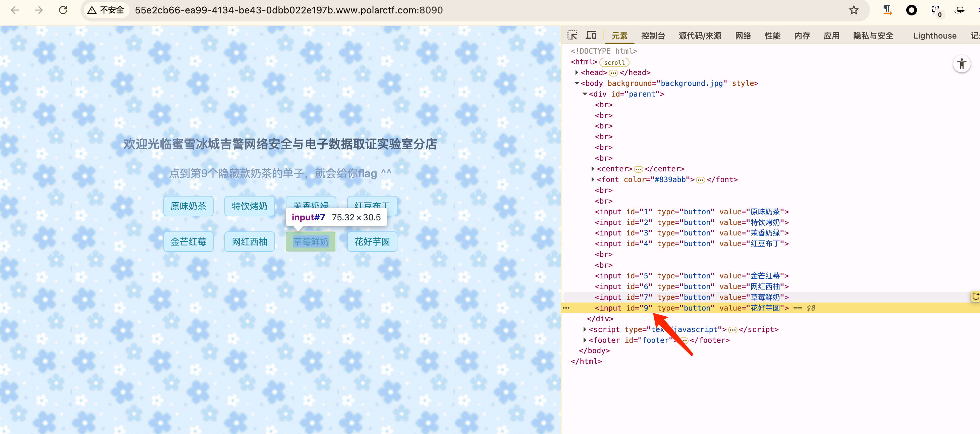Toggle the device toolbar icon
980x434 pixels.
[x=591, y=35]
